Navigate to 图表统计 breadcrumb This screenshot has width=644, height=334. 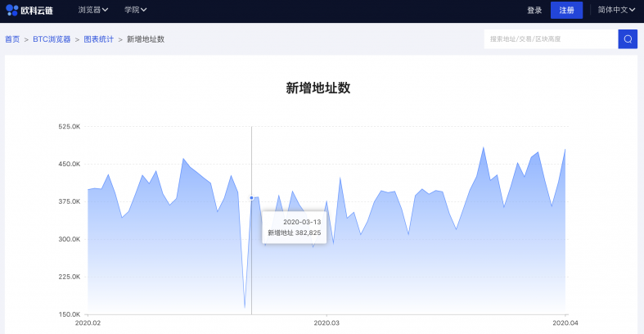point(98,39)
